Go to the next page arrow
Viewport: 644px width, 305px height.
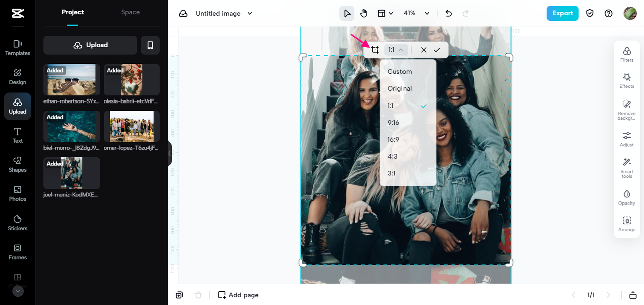[x=608, y=295]
